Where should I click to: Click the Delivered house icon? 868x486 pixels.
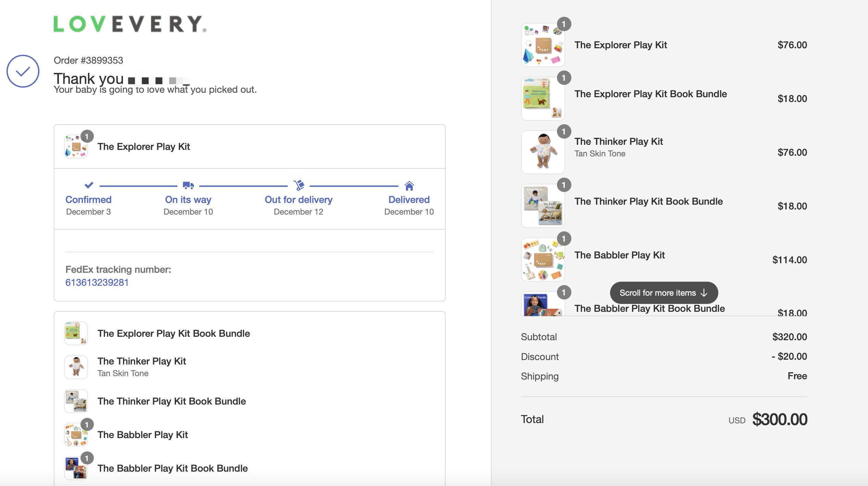coord(409,186)
